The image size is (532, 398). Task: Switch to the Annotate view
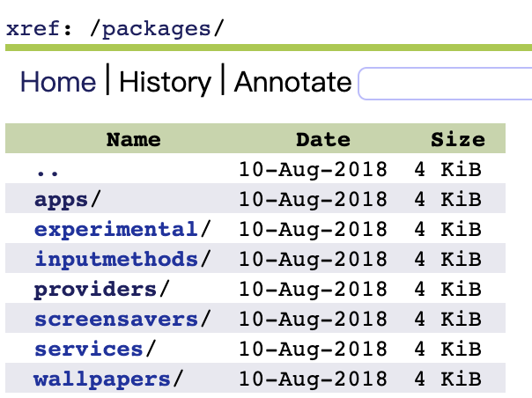coord(292,83)
